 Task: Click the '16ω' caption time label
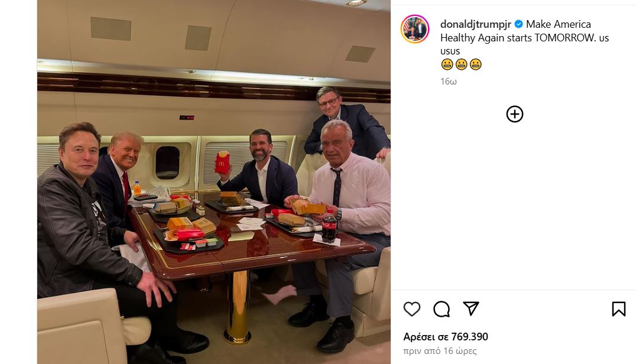449,82
